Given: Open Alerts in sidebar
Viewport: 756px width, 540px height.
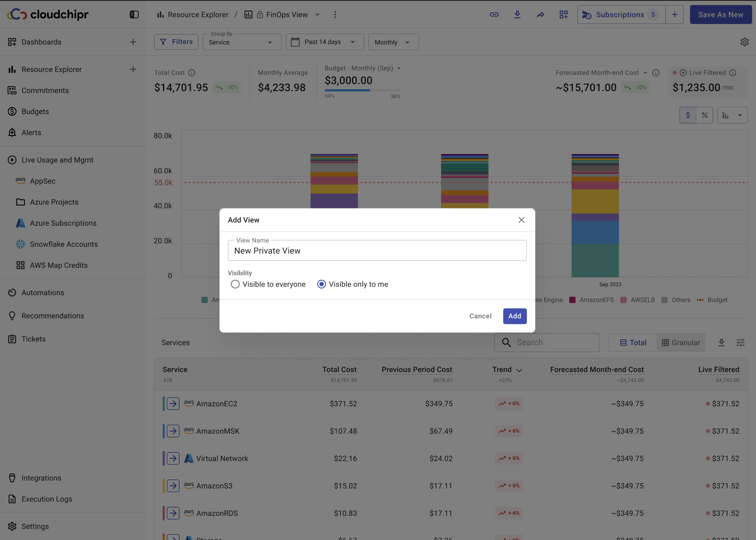Looking at the screenshot, I should click(x=31, y=133).
